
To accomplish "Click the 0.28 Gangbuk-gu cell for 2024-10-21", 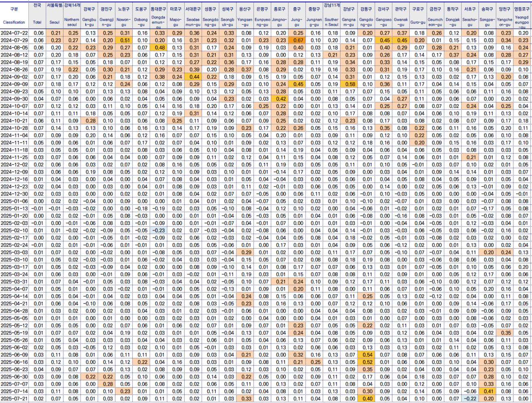I will pyautogui.click(x=89, y=121).
